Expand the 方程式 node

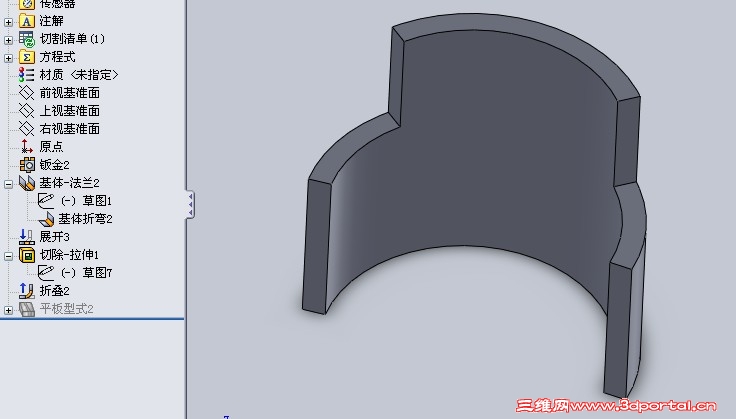(x=8, y=58)
